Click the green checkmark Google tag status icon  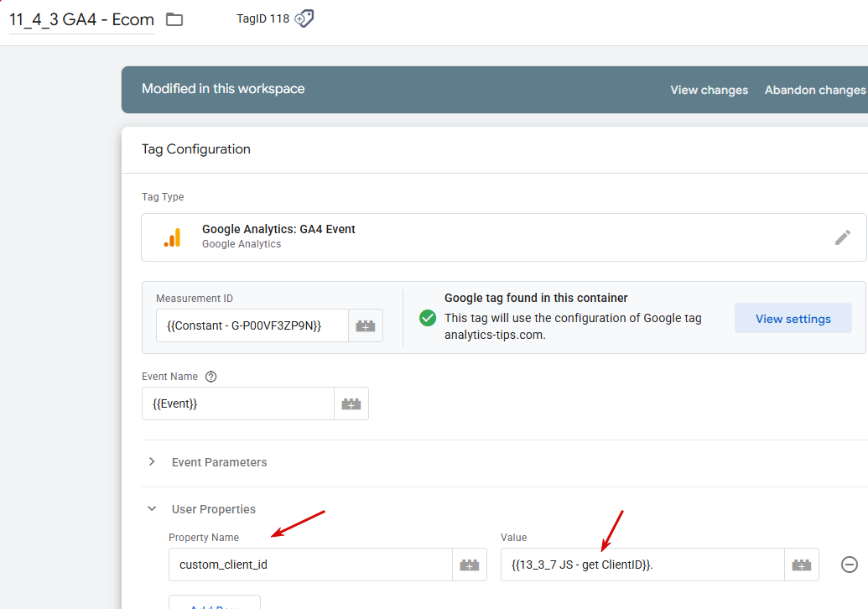click(x=428, y=318)
